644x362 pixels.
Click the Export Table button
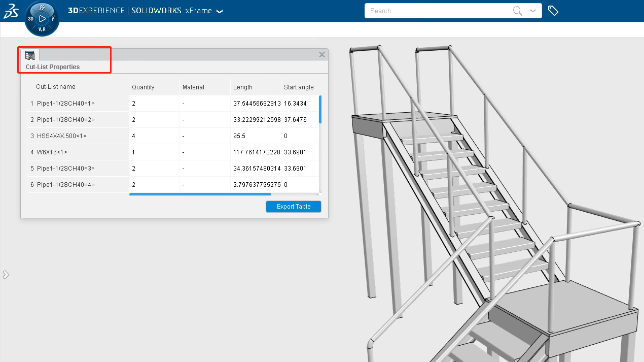click(x=293, y=207)
